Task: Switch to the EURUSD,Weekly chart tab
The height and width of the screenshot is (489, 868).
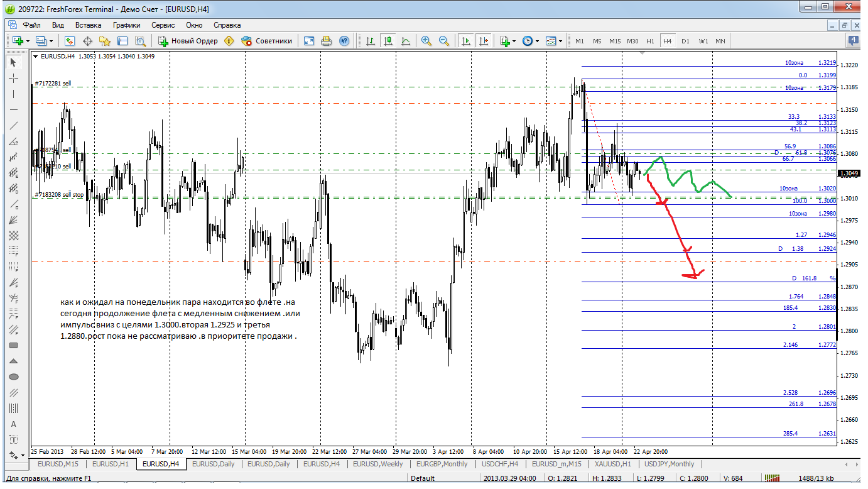Action: pos(378,464)
